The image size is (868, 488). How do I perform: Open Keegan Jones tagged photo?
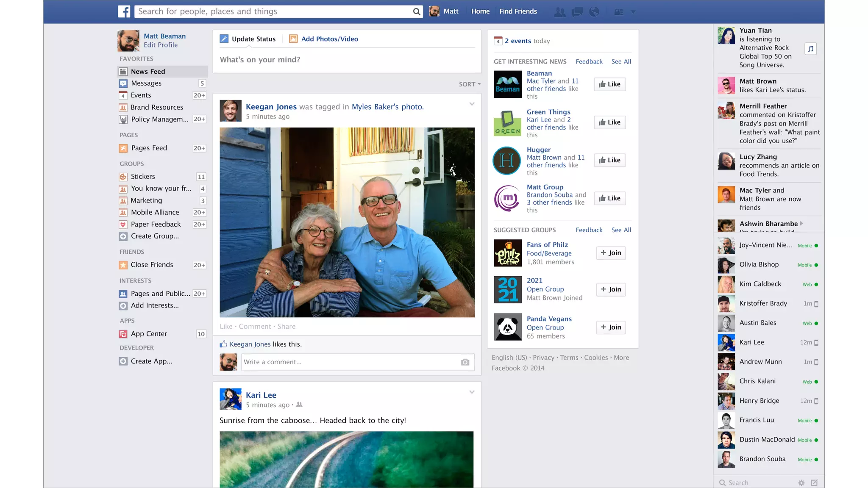click(347, 222)
